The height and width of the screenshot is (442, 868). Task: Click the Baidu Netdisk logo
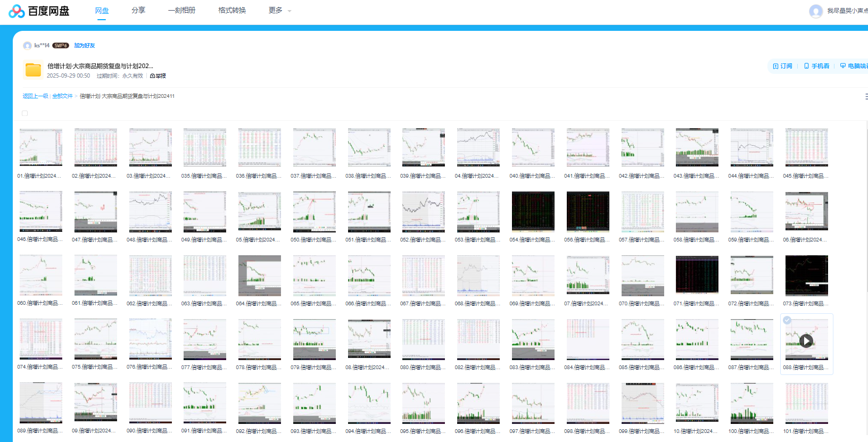39,11
